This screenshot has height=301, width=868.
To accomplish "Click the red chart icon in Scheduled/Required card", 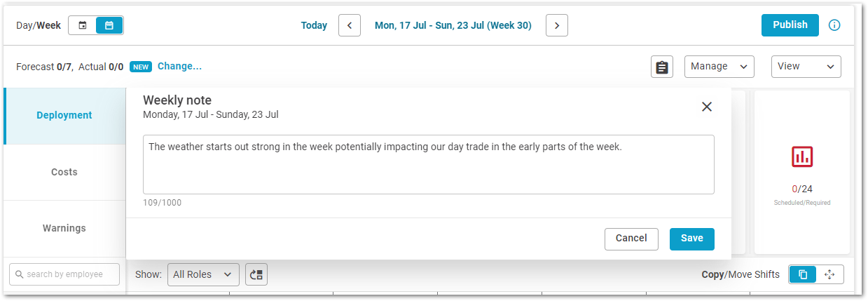I will point(802,156).
